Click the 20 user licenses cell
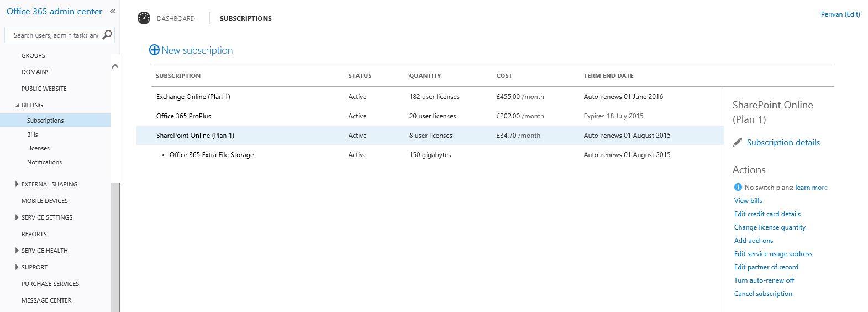This screenshot has height=312, width=868. 433,116
